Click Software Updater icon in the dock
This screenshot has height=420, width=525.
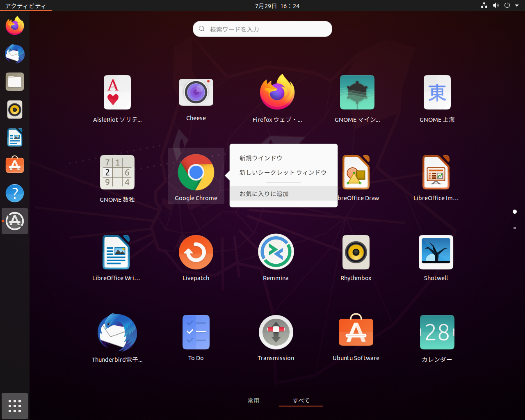15,221
